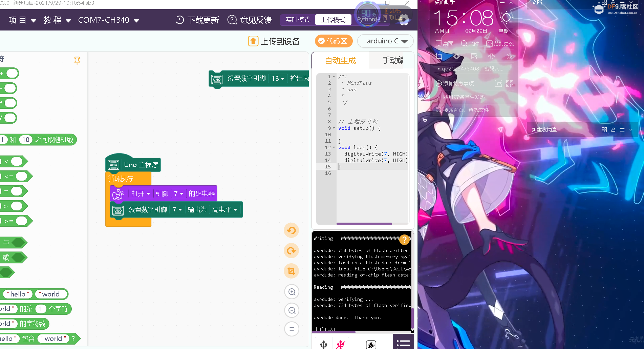The height and width of the screenshot is (349, 644).
Task: Click 添加待办事项 in 桌面助手
Action: coord(455,83)
